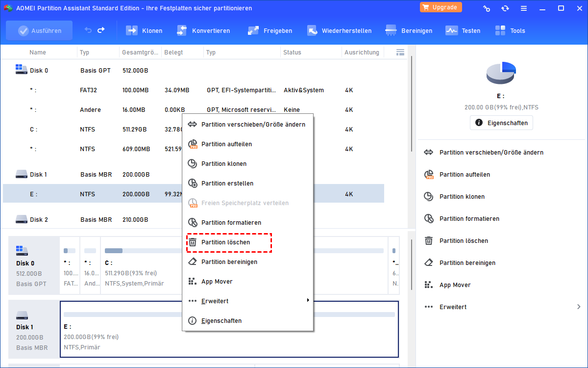Select the 16MB partition block in disk map
The height and width of the screenshot is (368, 588).
tap(90, 266)
